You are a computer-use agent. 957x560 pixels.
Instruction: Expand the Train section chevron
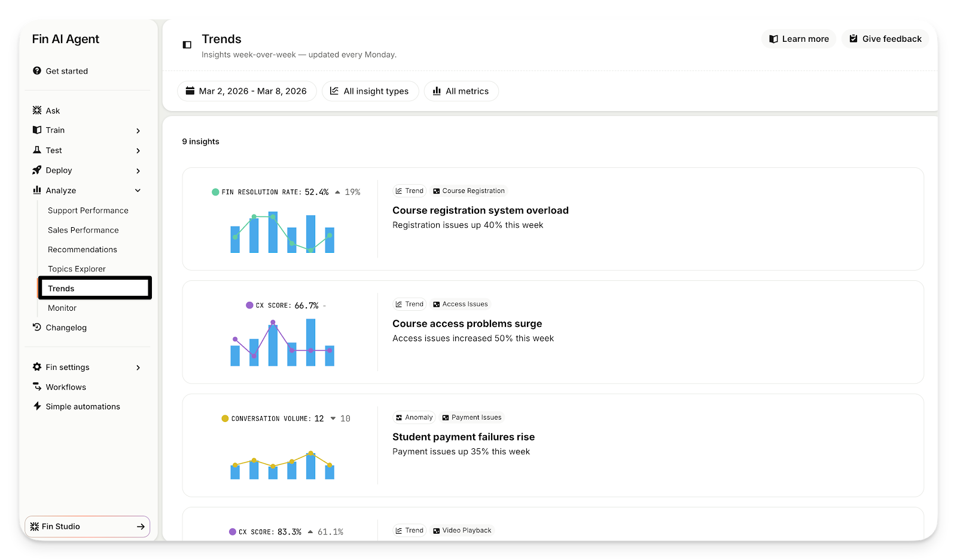(138, 130)
